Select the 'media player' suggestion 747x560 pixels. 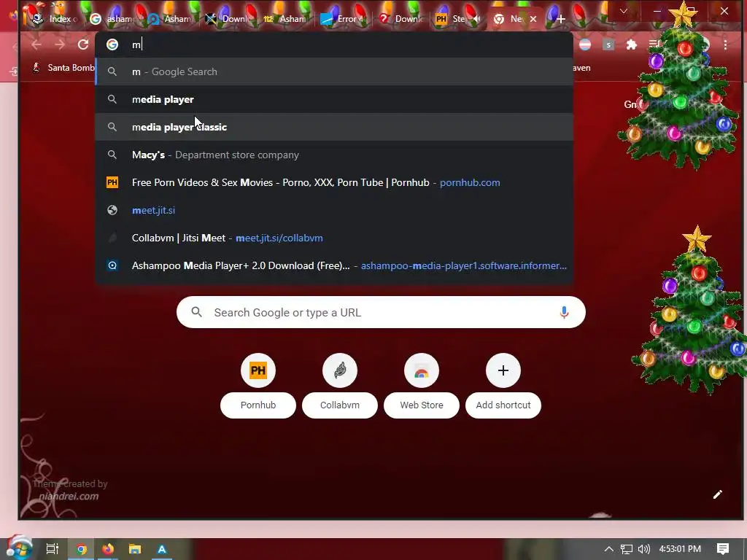[334, 99]
